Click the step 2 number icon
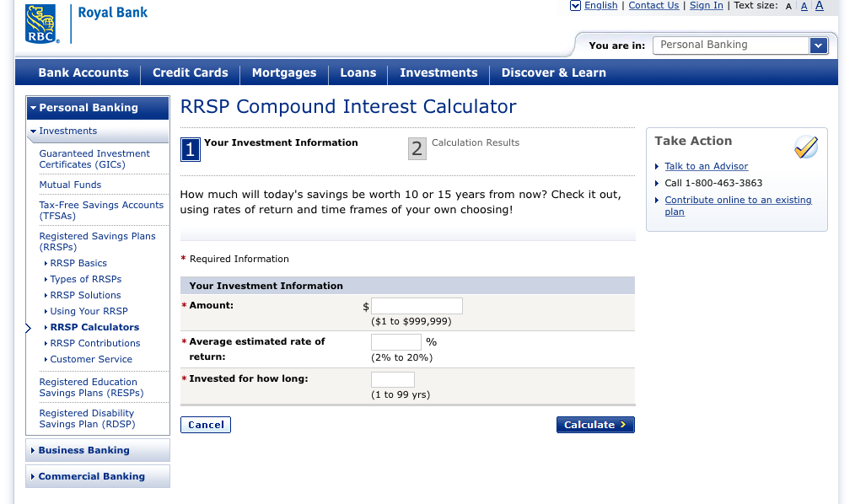This screenshot has width=855, height=504. coord(417,148)
